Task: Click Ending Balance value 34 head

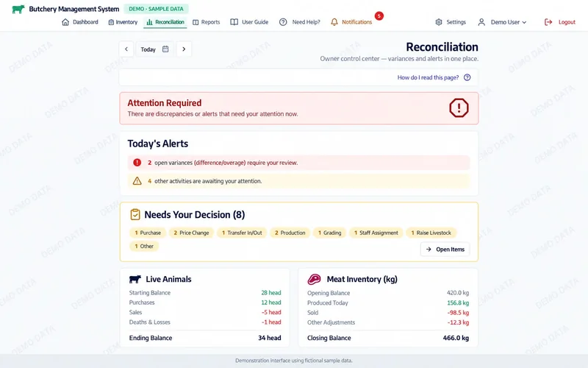Action: 269,338
